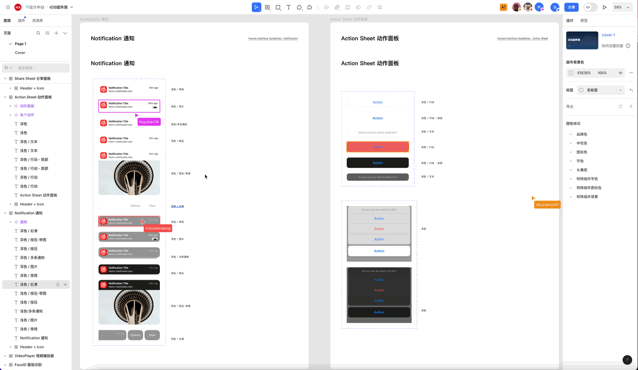Click the cover 1 link
Screen dimensions: 638x370
608,35
